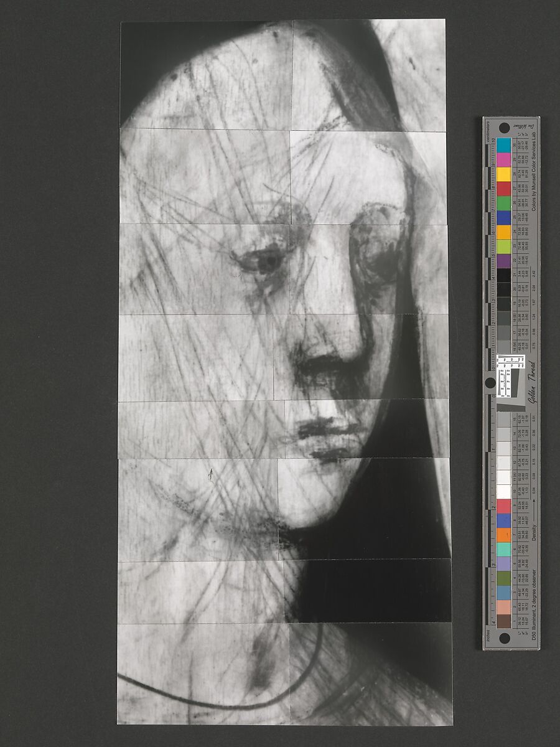Select the olive green swatch numbered 4

point(505,578)
